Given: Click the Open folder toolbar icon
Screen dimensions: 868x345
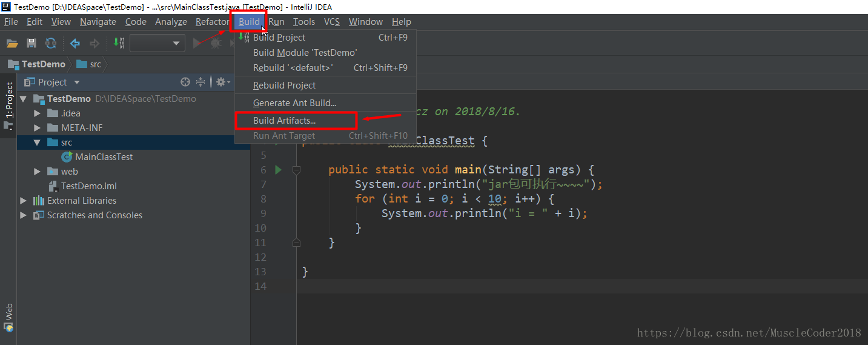Looking at the screenshot, I should point(12,43).
